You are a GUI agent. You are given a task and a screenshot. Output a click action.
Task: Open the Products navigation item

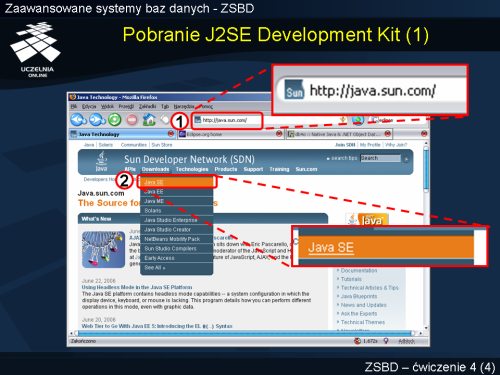[226, 169]
